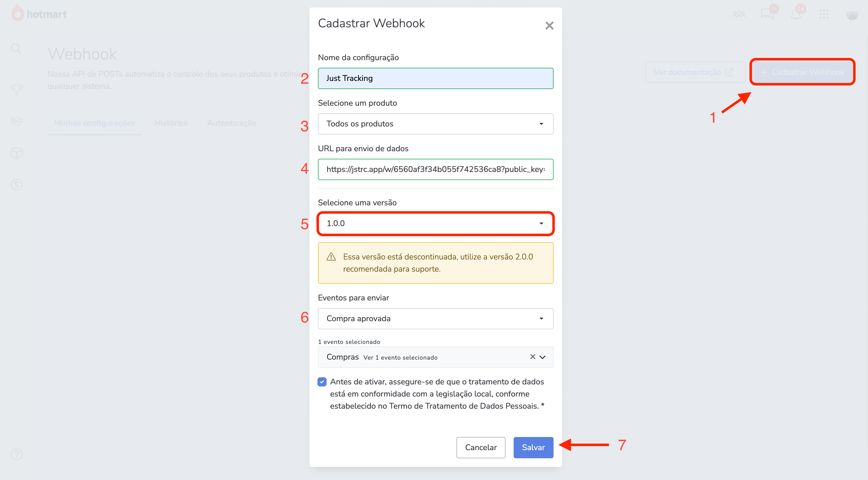868x480 pixels.
Task: Open the version dropdown showing 1.0.0
Action: [x=435, y=223]
